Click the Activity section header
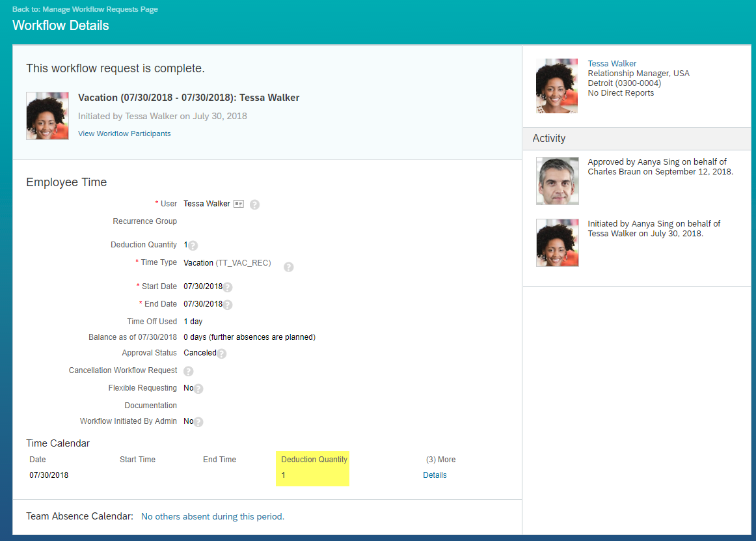 (548, 139)
